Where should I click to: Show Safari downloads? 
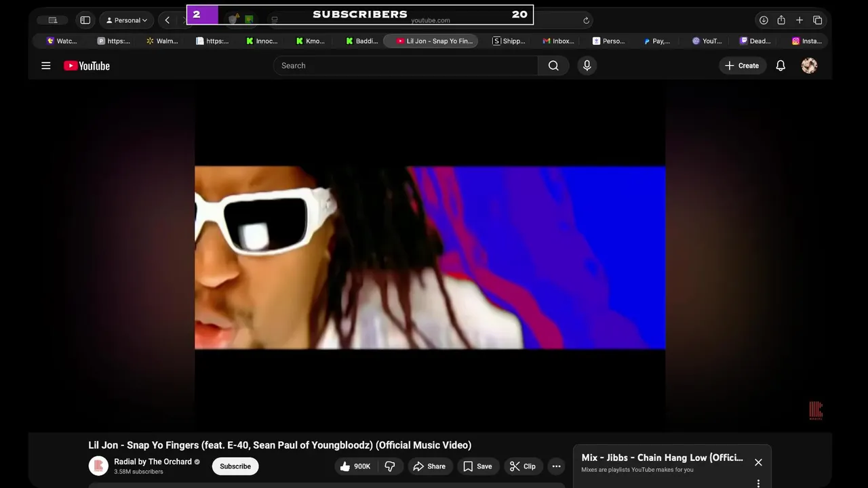point(764,20)
